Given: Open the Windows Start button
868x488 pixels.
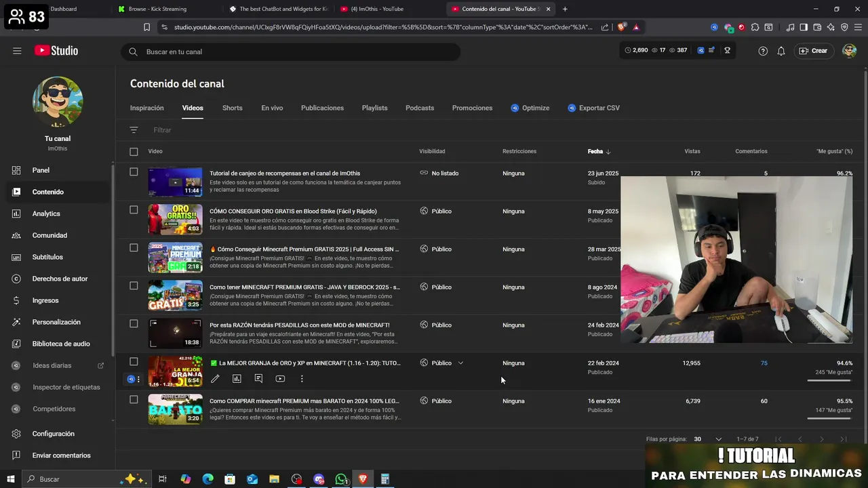Looking at the screenshot, I should click(11, 479).
